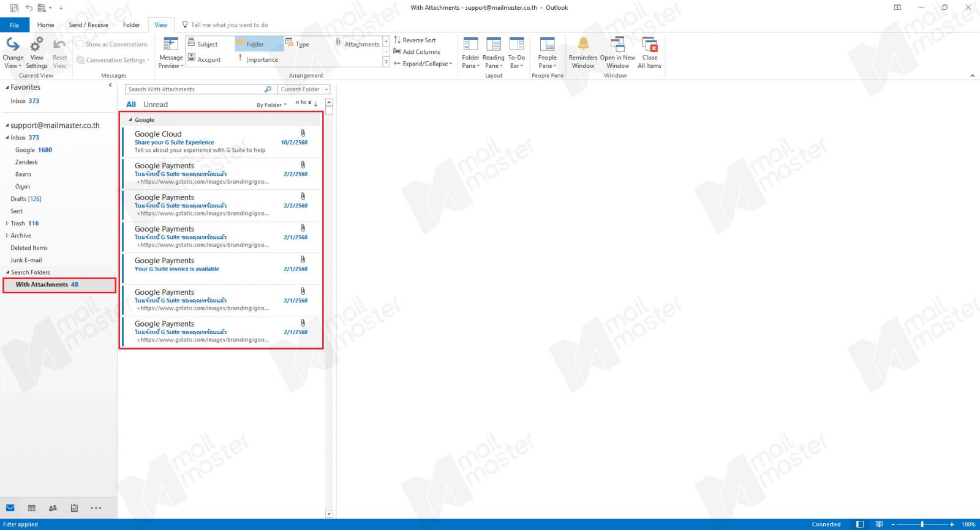This screenshot has width=980, height=530.
Task: Open the Drafts [126] folder
Action: (x=26, y=199)
